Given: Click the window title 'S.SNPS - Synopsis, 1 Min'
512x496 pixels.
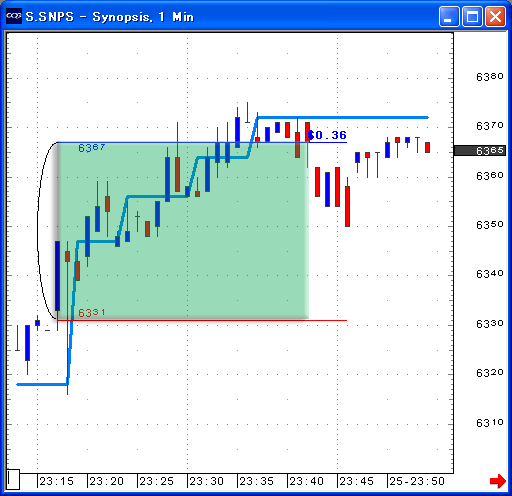Looking at the screenshot, I should coord(110,17).
